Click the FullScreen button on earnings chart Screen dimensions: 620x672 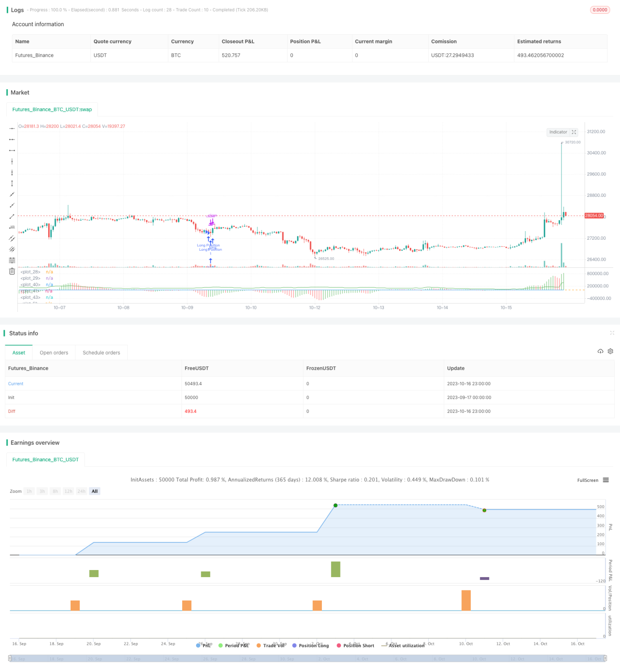588,480
